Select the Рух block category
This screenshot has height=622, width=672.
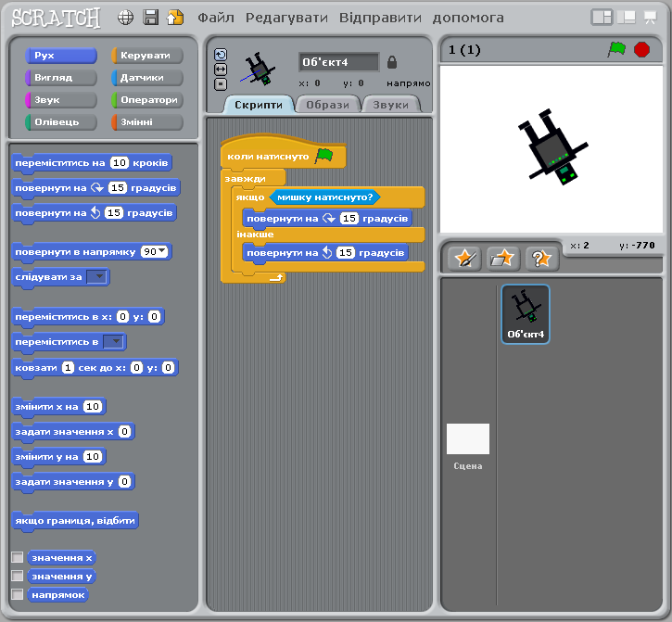61,56
